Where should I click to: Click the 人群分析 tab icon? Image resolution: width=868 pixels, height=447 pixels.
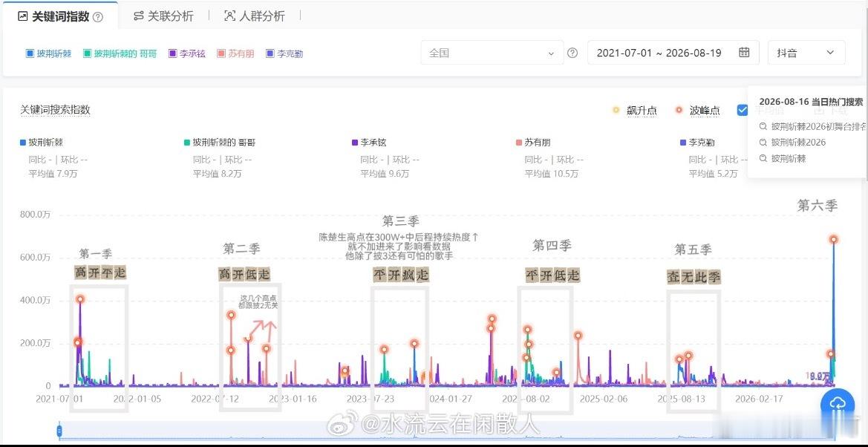tap(229, 16)
